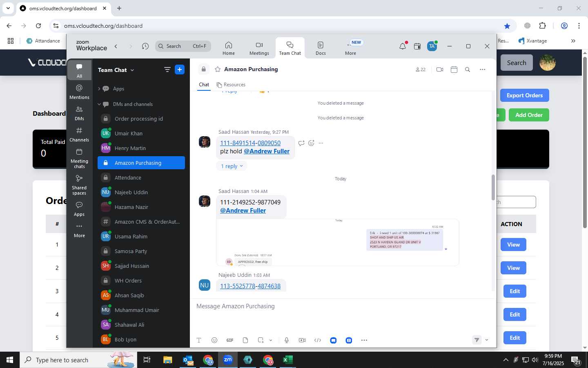The image size is (588, 368).
Task: Expand the 1 reply thread
Action: (232, 166)
